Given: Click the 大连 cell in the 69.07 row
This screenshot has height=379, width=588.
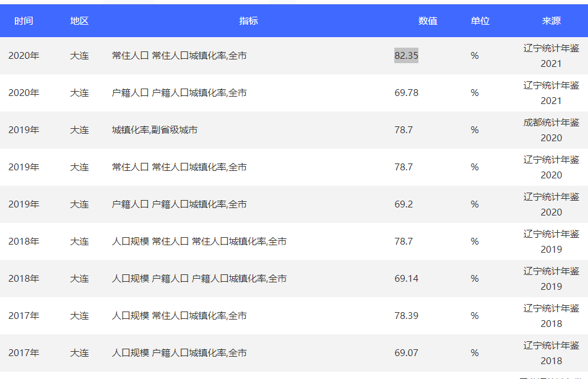Looking at the screenshot, I should coord(79,353).
